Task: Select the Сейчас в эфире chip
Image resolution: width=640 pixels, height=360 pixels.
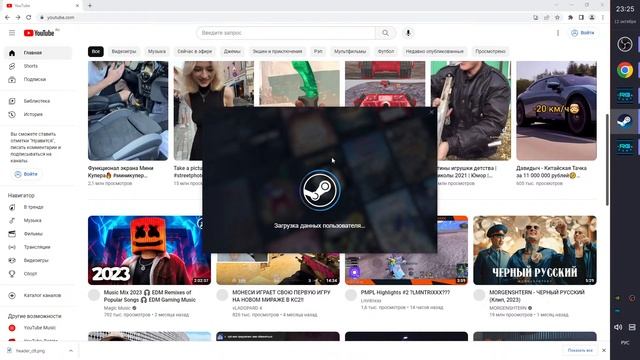Action: 195,51
